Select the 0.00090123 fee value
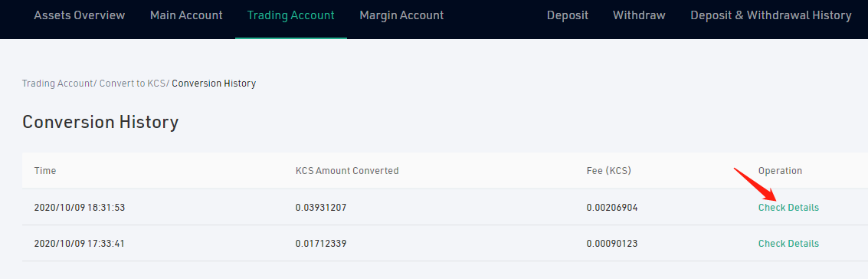The width and height of the screenshot is (868, 279). pyautogui.click(x=612, y=244)
